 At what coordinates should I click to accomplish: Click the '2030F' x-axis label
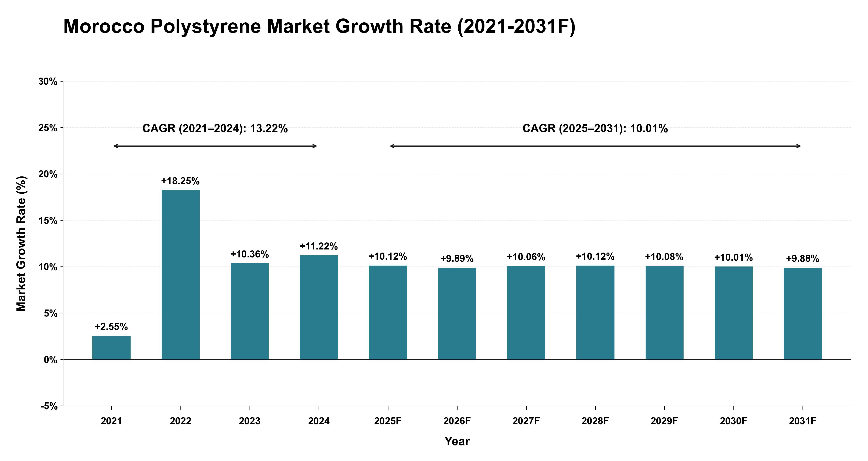pyautogui.click(x=734, y=421)
